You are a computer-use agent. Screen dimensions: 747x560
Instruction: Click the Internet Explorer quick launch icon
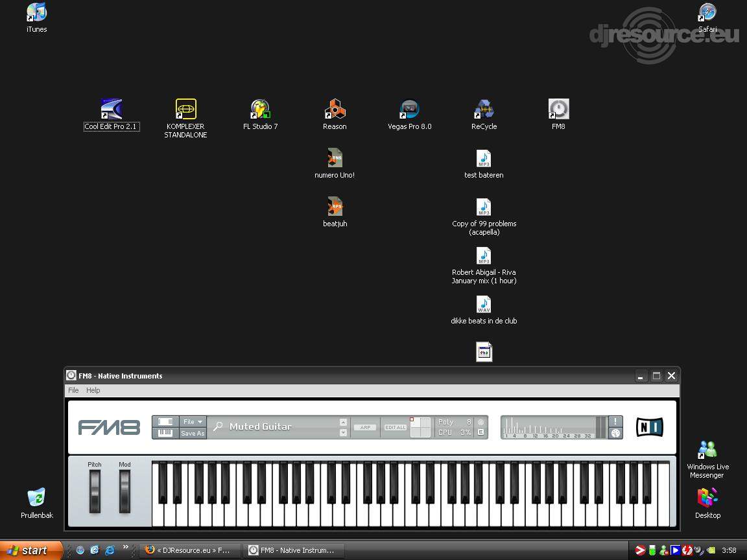click(x=110, y=550)
